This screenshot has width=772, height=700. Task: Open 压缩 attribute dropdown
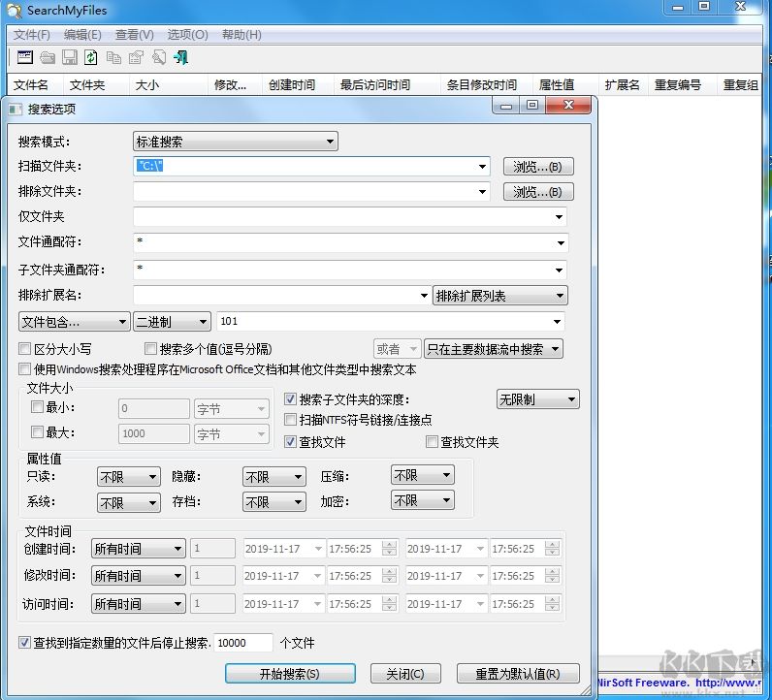(x=423, y=475)
